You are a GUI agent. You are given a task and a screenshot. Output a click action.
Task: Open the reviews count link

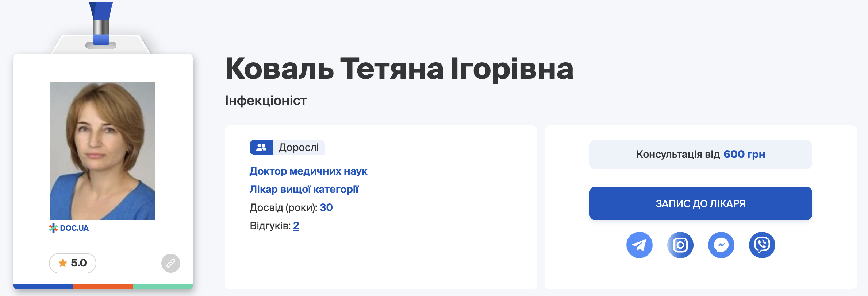click(296, 226)
